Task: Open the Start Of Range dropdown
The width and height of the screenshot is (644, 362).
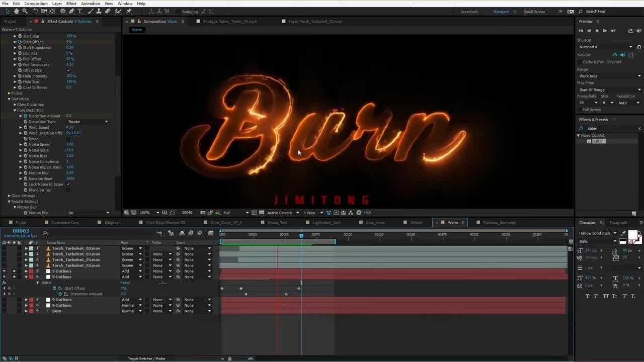Action: point(610,89)
